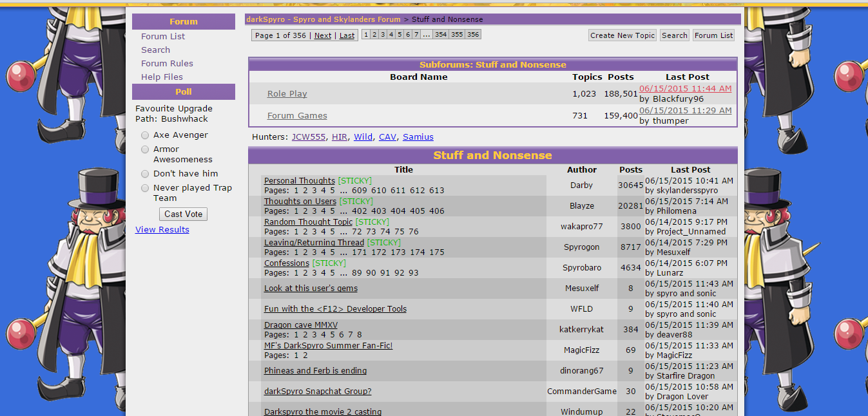Open Phineas and Ferb is ending topic
Image resolution: width=868 pixels, height=416 pixels.
point(315,371)
